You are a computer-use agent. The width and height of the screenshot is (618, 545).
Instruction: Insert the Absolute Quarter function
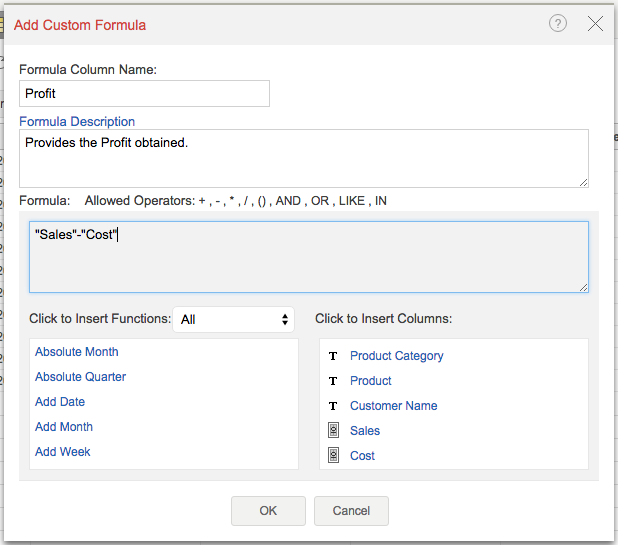(80, 377)
